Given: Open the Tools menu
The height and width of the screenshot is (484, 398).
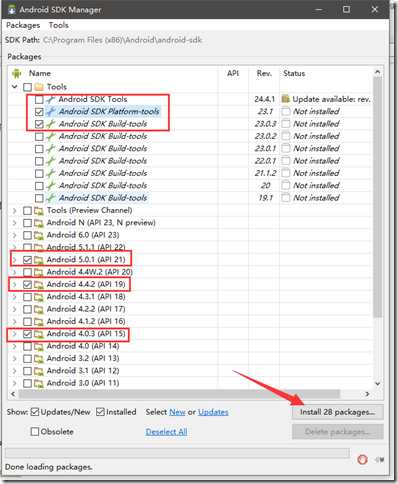Looking at the screenshot, I should click(x=59, y=25).
